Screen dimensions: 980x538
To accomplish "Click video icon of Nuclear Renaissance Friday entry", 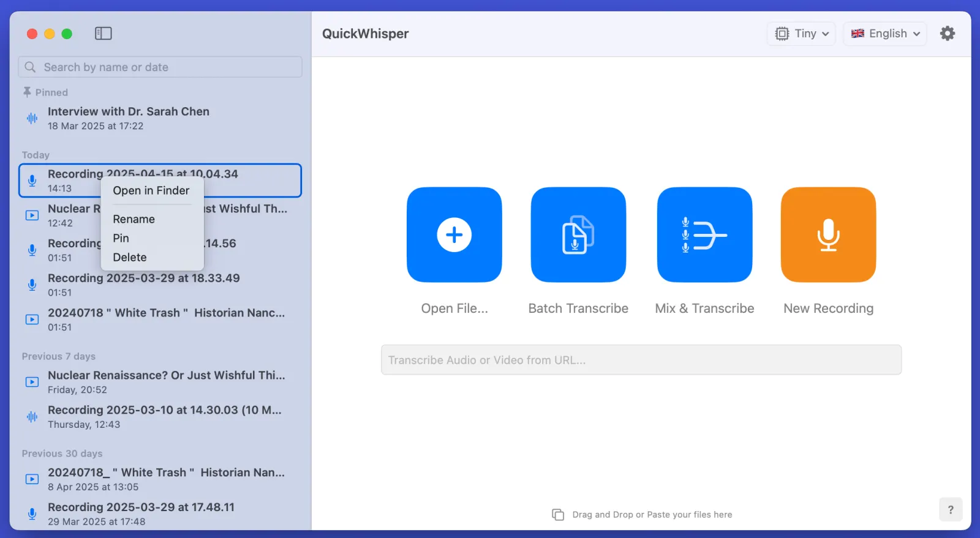I will (x=32, y=382).
